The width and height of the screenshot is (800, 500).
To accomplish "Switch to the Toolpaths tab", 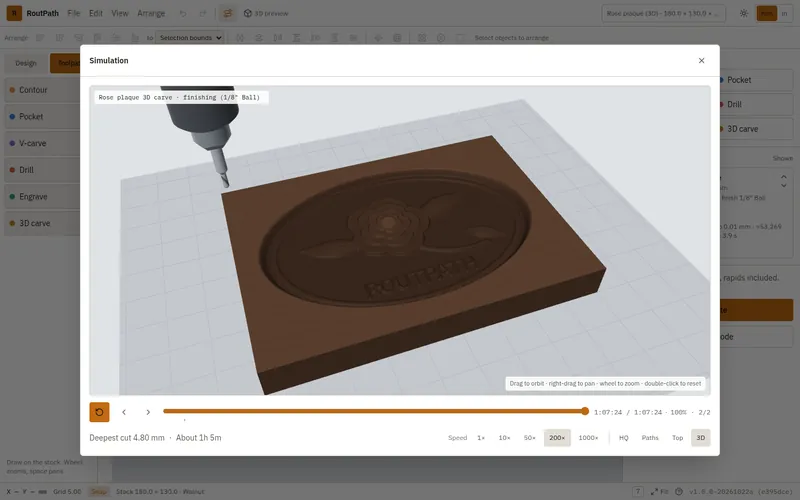I will pos(65,63).
